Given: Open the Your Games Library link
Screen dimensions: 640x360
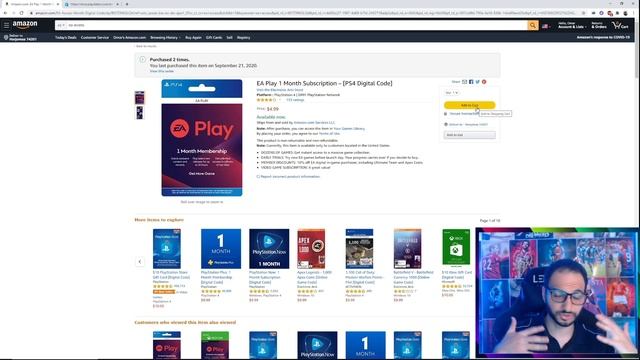Looking at the screenshot, I should point(349,129).
